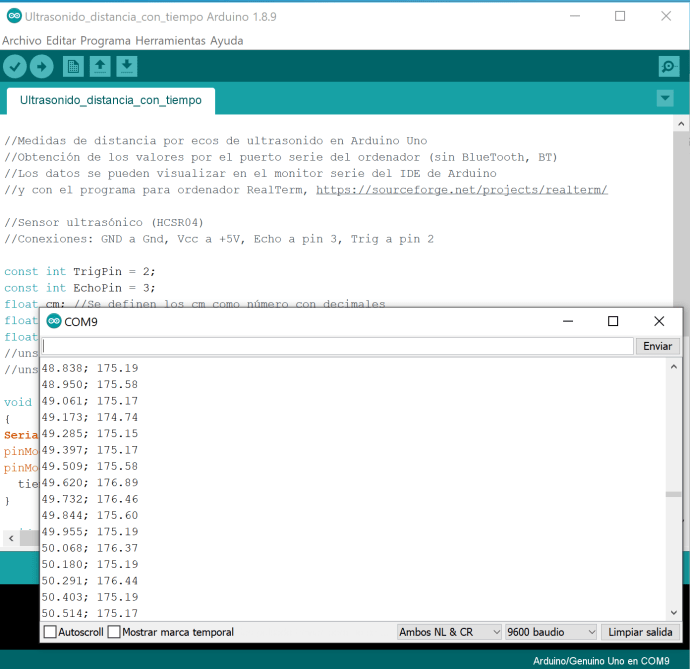The height and width of the screenshot is (669, 690).
Task: Open the Archivo menu
Action: click(x=22, y=41)
